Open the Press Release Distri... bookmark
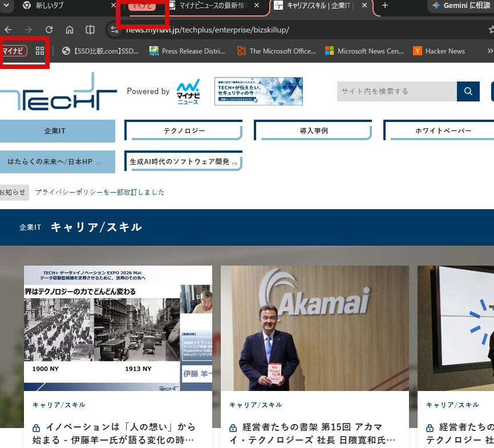 187,51
